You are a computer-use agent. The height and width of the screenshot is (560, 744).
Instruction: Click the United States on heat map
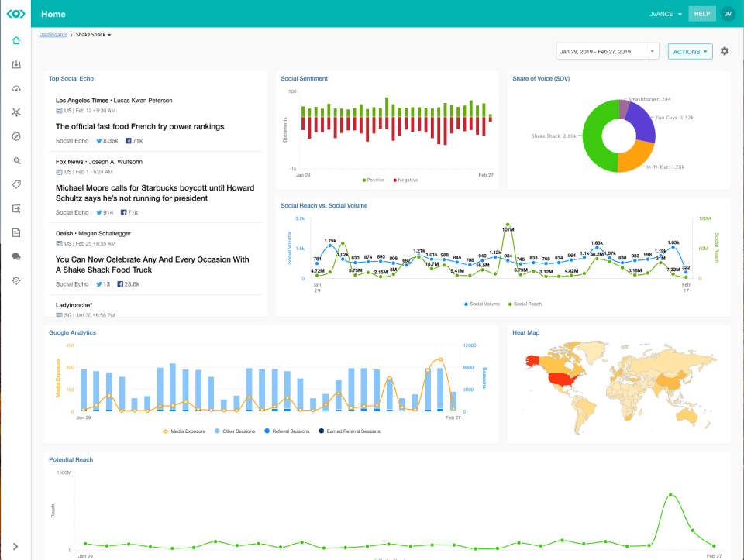coord(563,380)
